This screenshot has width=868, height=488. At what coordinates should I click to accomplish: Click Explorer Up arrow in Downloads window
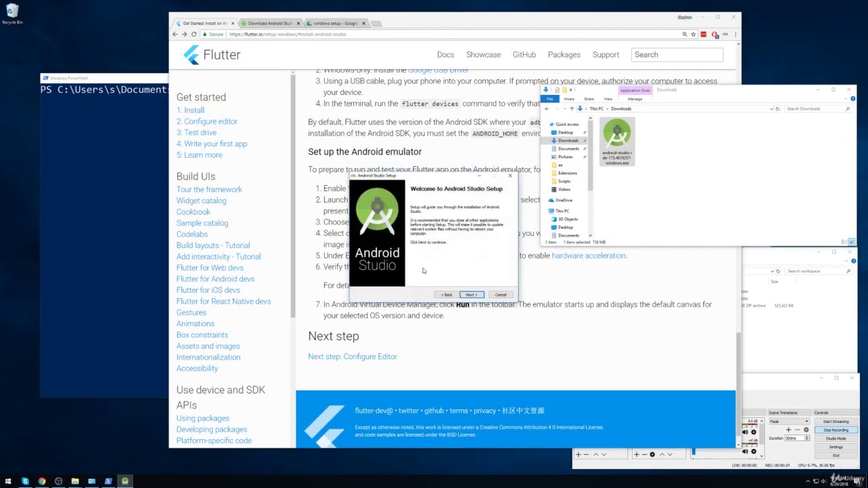pos(572,108)
